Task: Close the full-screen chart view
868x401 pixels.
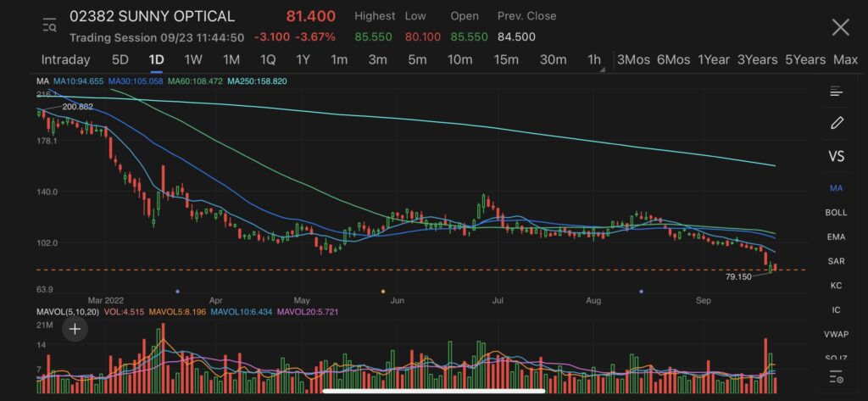Action: (840, 26)
